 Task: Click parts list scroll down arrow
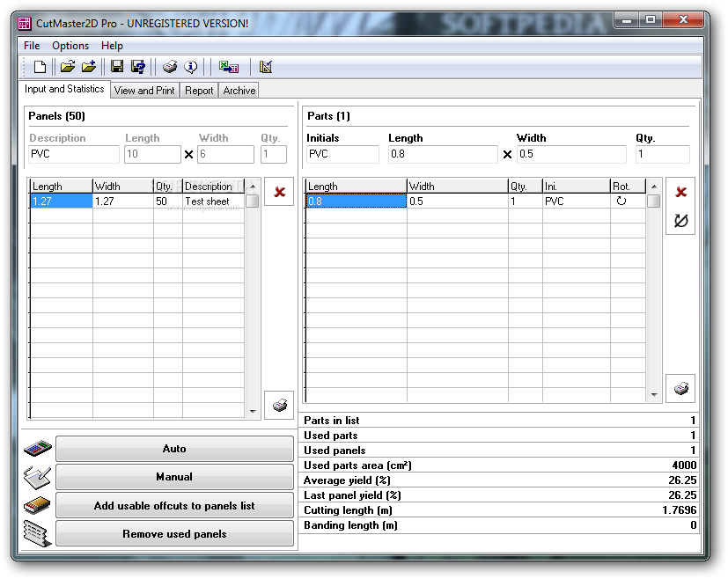654,395
